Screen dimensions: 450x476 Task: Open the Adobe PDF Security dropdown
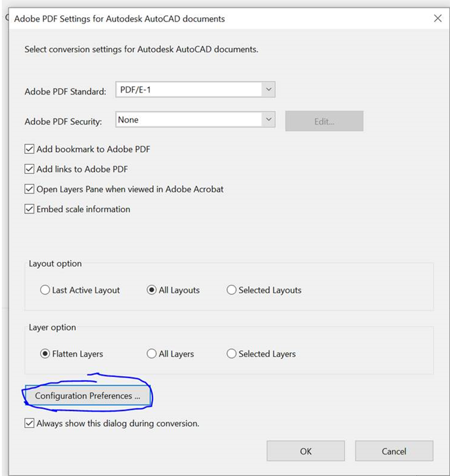(x=268, y=120)
